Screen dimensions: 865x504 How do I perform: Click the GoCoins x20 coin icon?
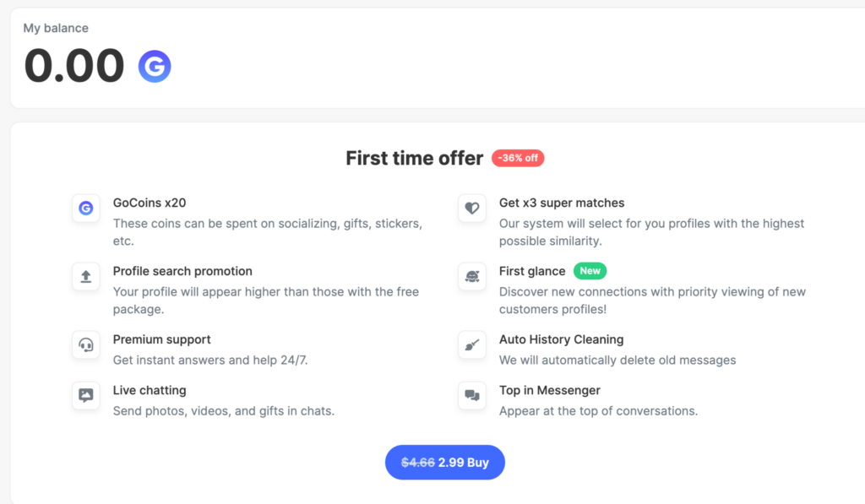coord(85,208)
